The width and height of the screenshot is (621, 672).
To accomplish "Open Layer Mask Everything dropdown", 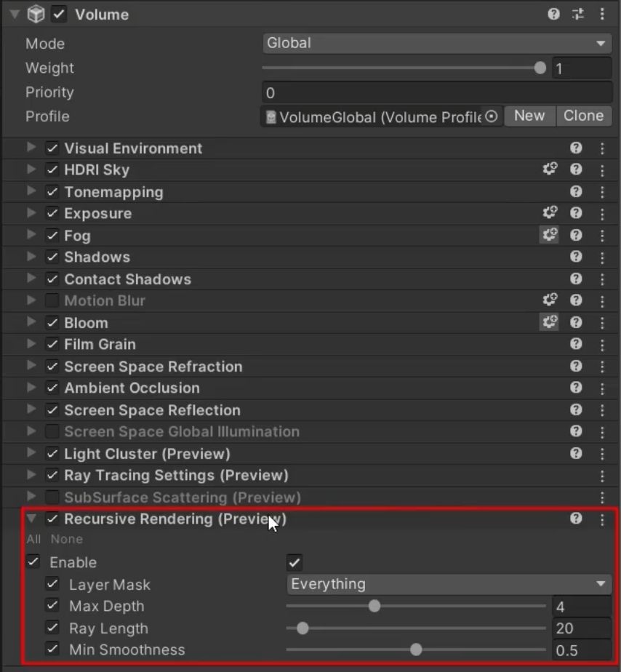I will pos(449,584).
